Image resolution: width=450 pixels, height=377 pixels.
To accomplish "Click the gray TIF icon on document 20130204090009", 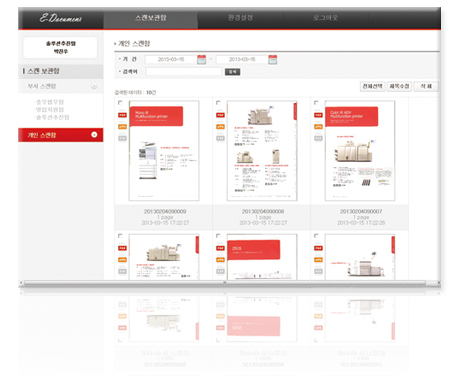I will (122, 138).
